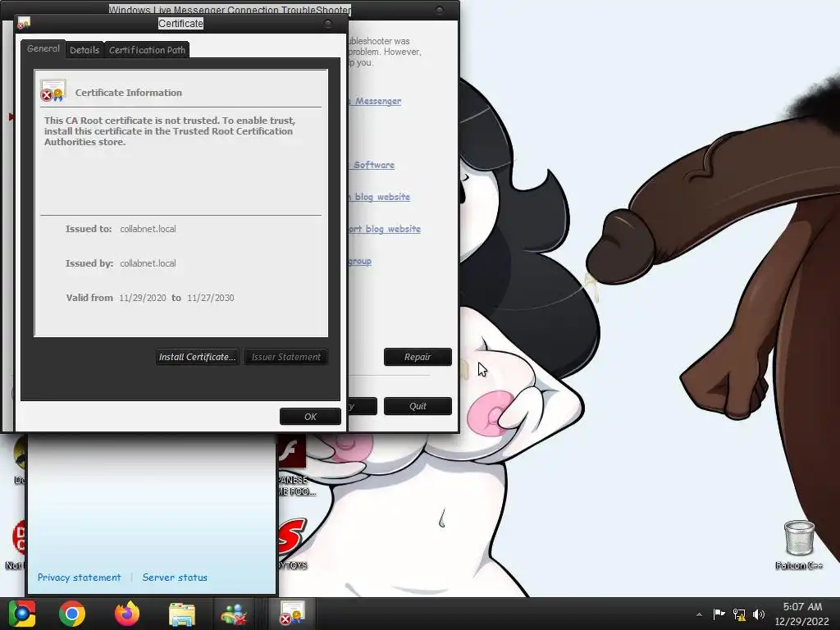Select the Adobe Flash desktop icon
Screen dimensions: 840x630
tap(292, 452)
